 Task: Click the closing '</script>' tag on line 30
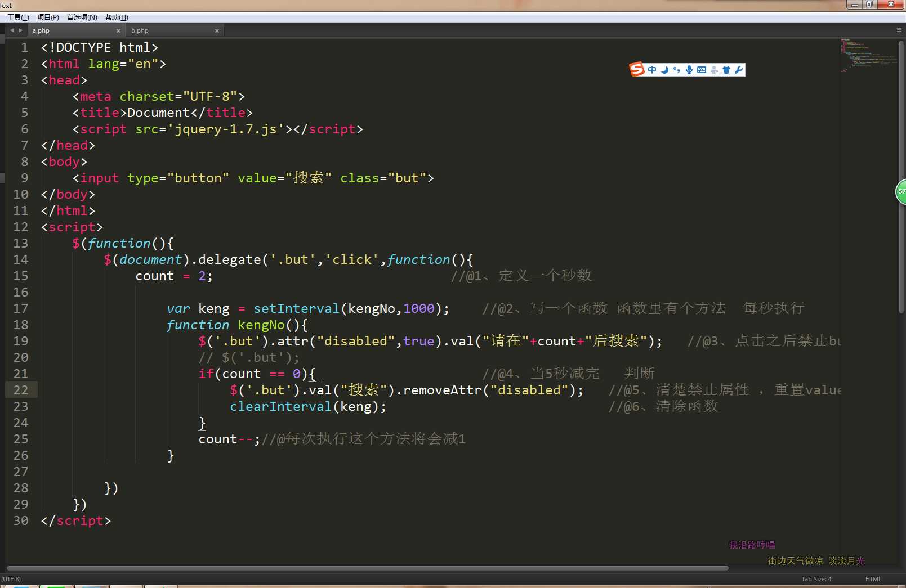pyautogui.click(x=75, y=520)
